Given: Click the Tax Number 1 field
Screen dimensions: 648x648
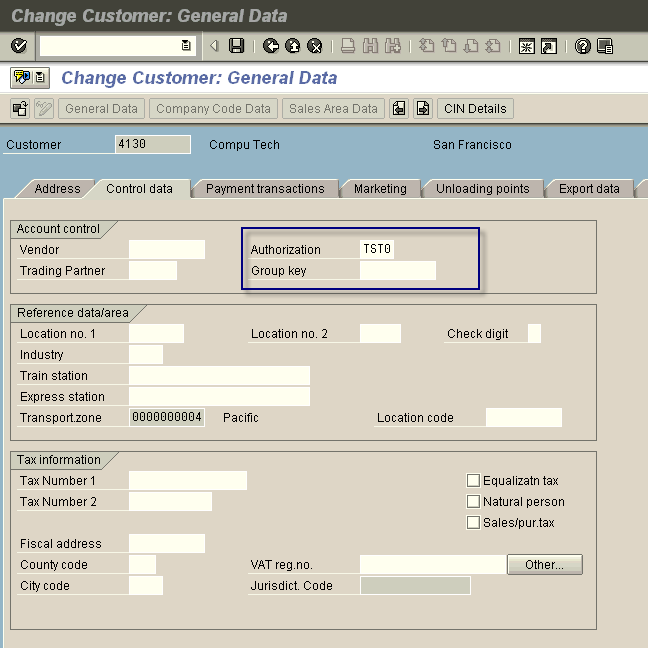Looking at the screenshot, I should tap(188, 481).
